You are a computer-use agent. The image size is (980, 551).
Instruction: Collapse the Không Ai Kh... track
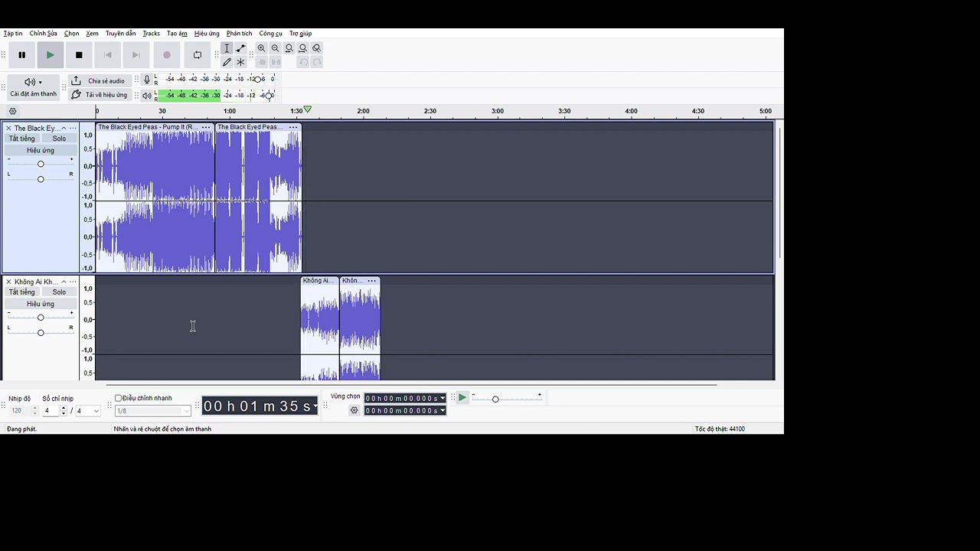click(x=64, y=282)
